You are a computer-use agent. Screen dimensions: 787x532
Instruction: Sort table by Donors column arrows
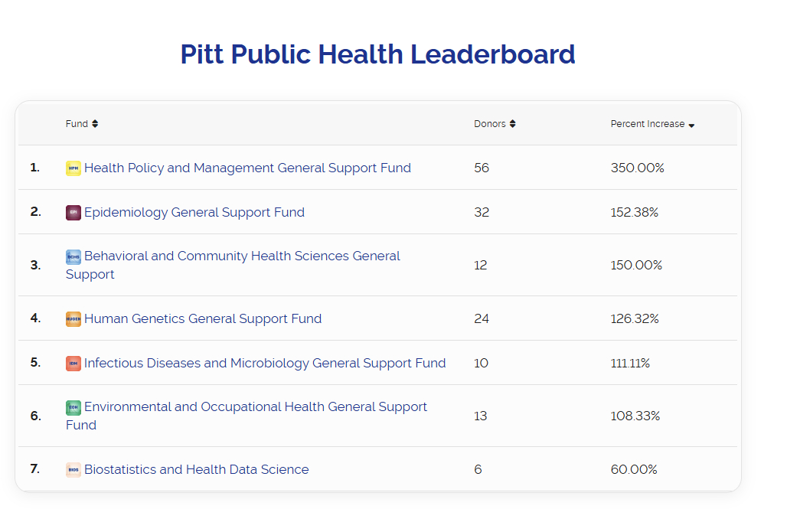513,124
